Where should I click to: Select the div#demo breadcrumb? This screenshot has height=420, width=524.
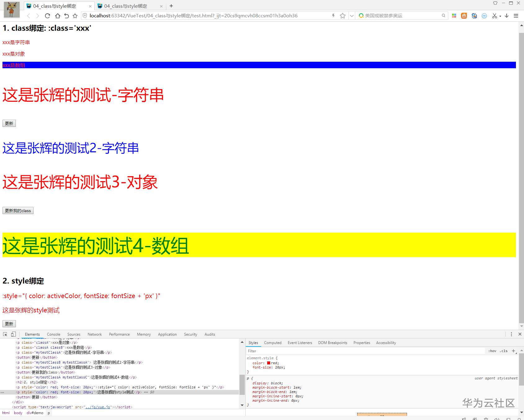point(35,413)
